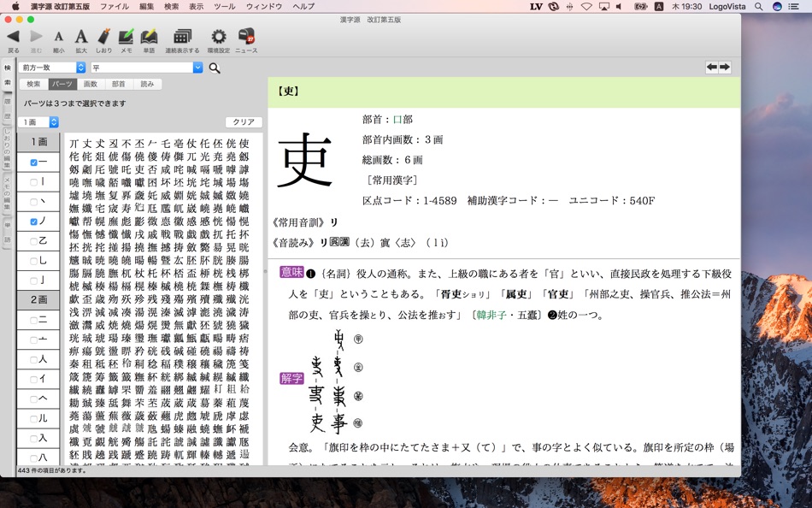Check the 丨 part checkbox
This screenshot has width=812, height=508.
(x=33, y=182)
